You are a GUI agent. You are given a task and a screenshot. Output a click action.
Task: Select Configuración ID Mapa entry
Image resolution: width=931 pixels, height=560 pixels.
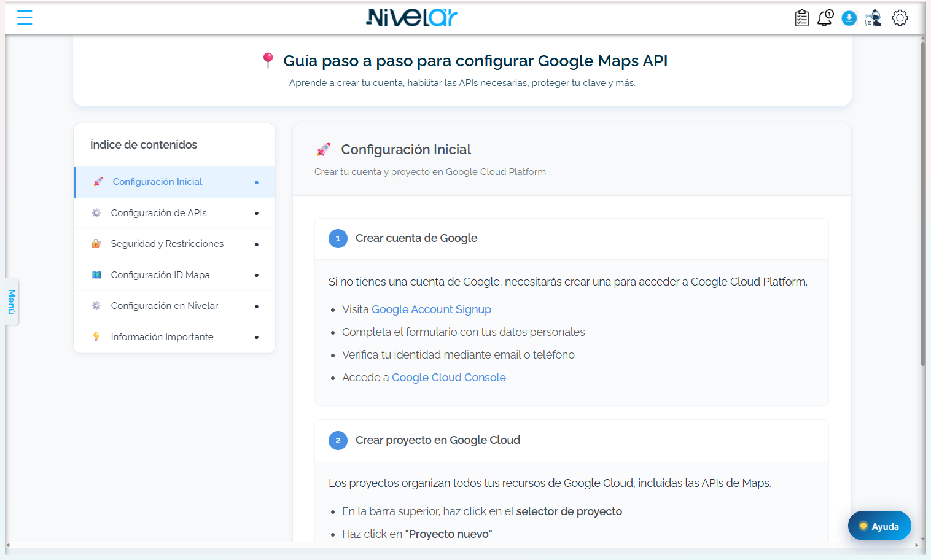174,275
